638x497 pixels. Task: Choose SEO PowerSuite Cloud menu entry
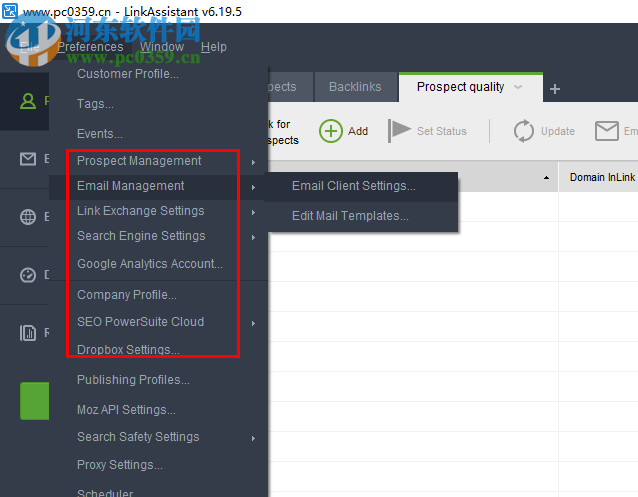tap(141, 322)
